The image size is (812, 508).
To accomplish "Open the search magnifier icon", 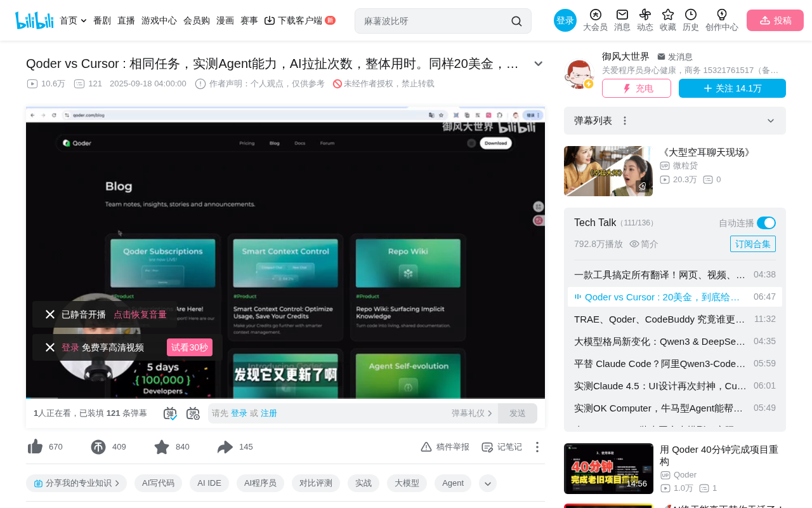I will coord(516,21).
